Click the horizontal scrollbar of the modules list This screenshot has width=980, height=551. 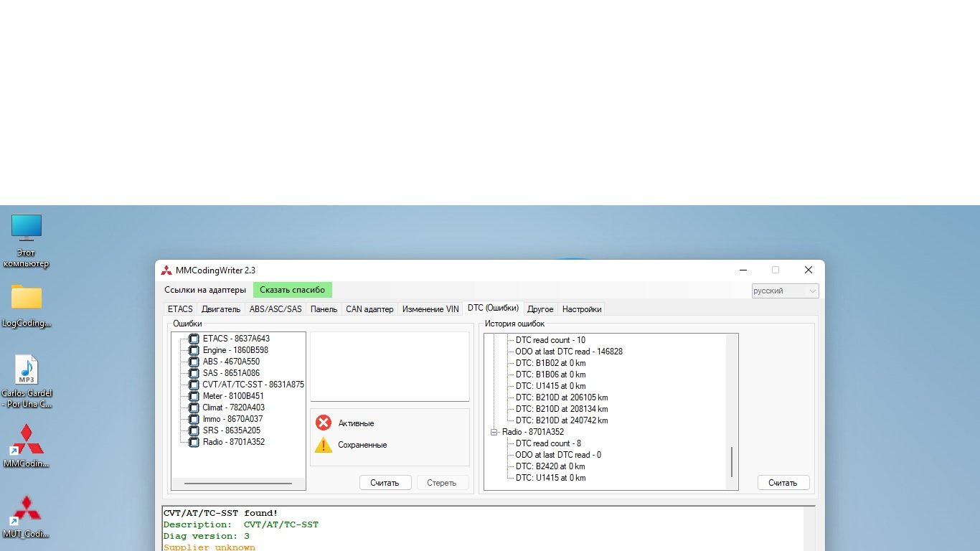(x=238, y=484)
